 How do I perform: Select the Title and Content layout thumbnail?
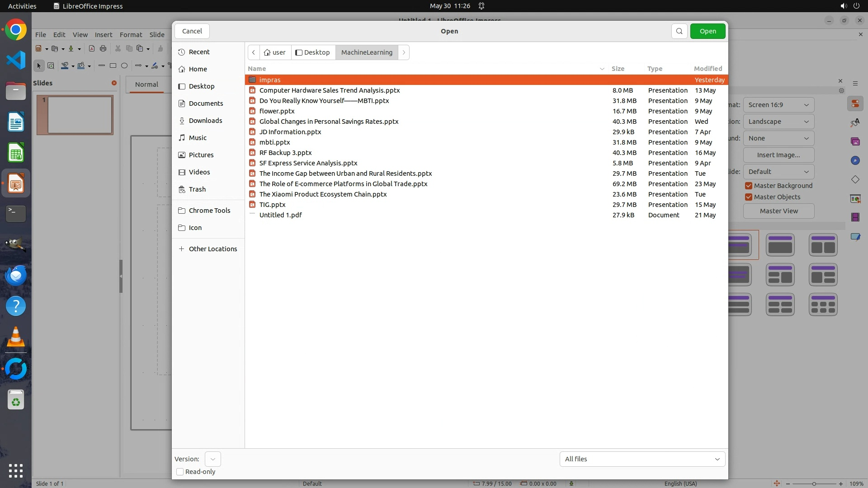point(780,245)
